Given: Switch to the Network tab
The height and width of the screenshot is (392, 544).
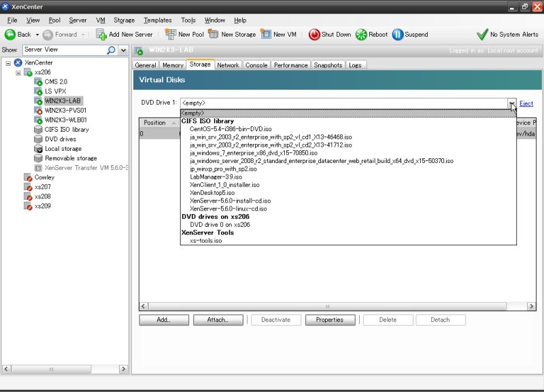Looking at the screenshot, I should coord(228,65).
